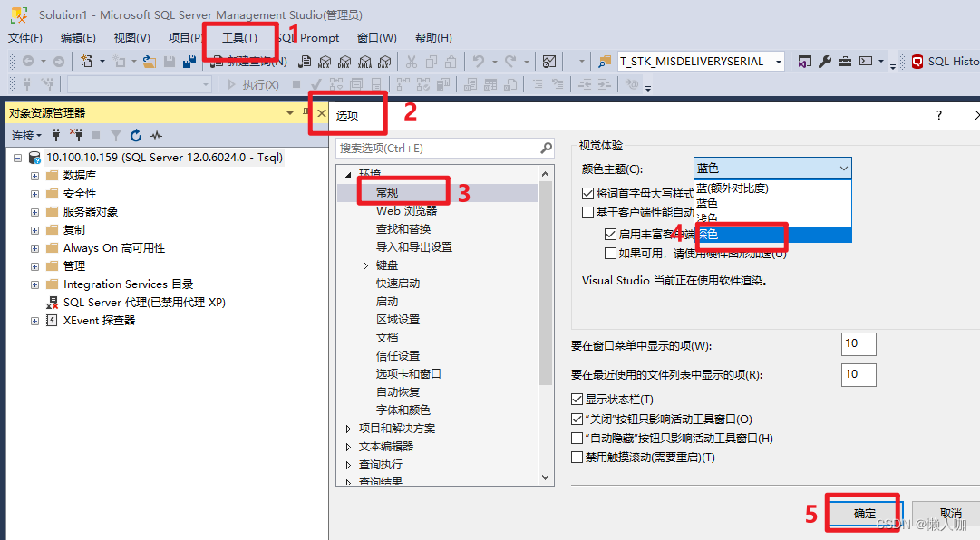Click the Find in Files folder icon
This screenshot has height=540, width=980.
click(x=605, y=62)
